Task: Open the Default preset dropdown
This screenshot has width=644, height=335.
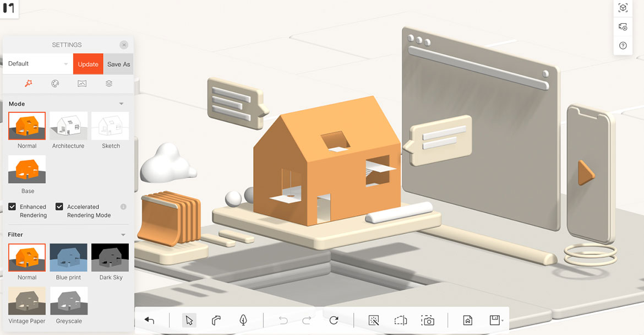Action: (37, 64)
